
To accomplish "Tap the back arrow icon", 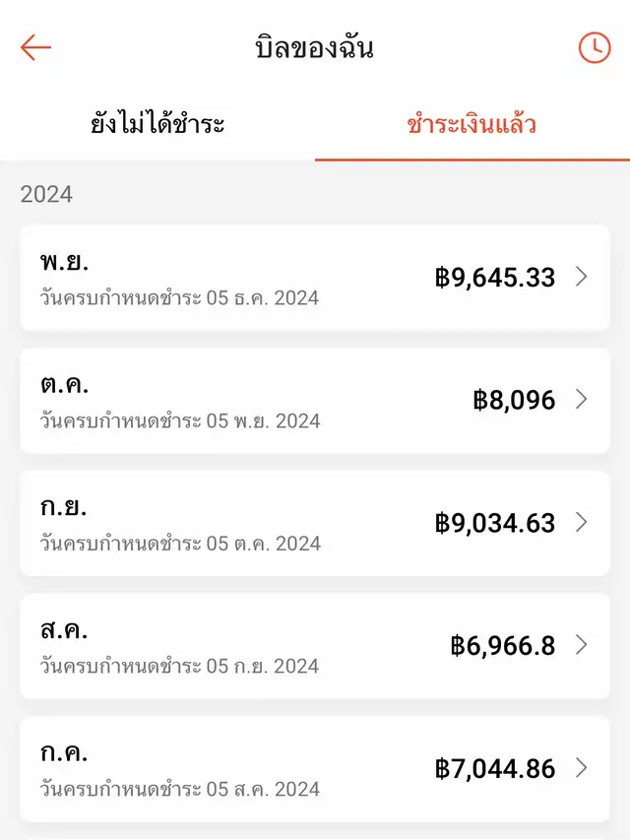I will 35,47.
